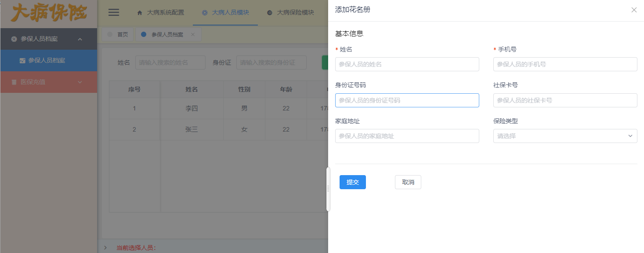Screen dimensions: 644x253
Task: Close the 参保人员档案 page tab
Action: point(192,34)
